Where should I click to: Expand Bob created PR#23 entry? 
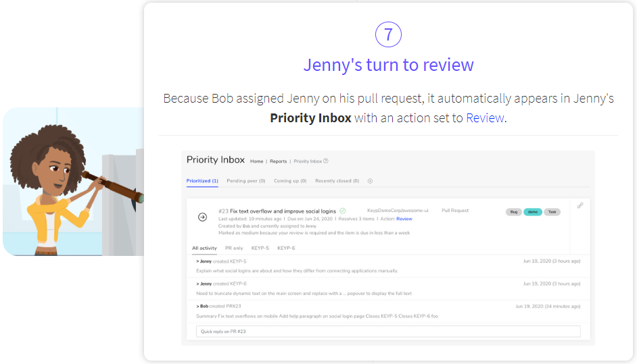218,307
